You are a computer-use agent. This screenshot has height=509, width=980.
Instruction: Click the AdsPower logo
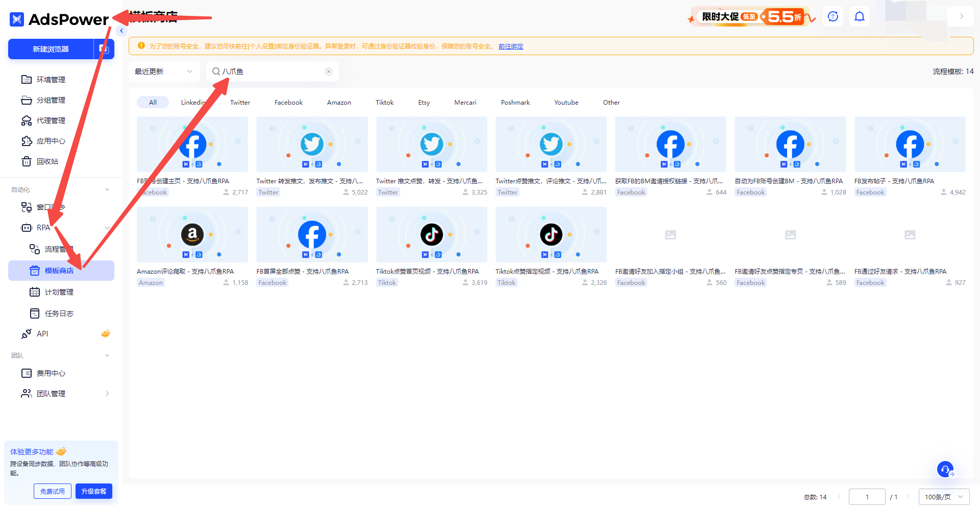59,19
